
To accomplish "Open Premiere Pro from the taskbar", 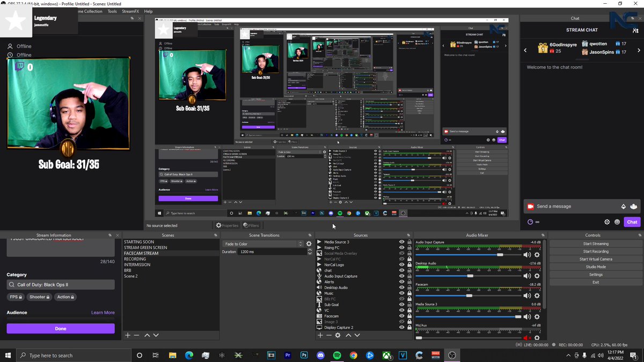I will pyautogui.click(x=288, y=355).
